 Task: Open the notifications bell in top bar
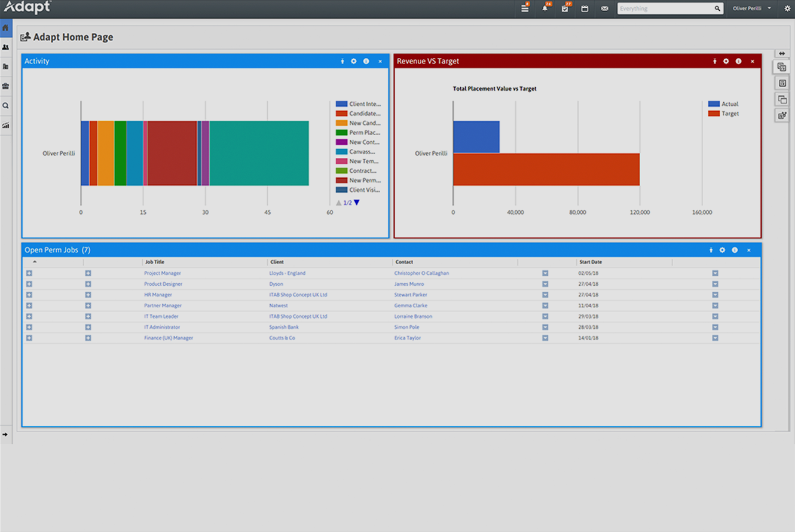pyautogui.click(x=545, y=9)
